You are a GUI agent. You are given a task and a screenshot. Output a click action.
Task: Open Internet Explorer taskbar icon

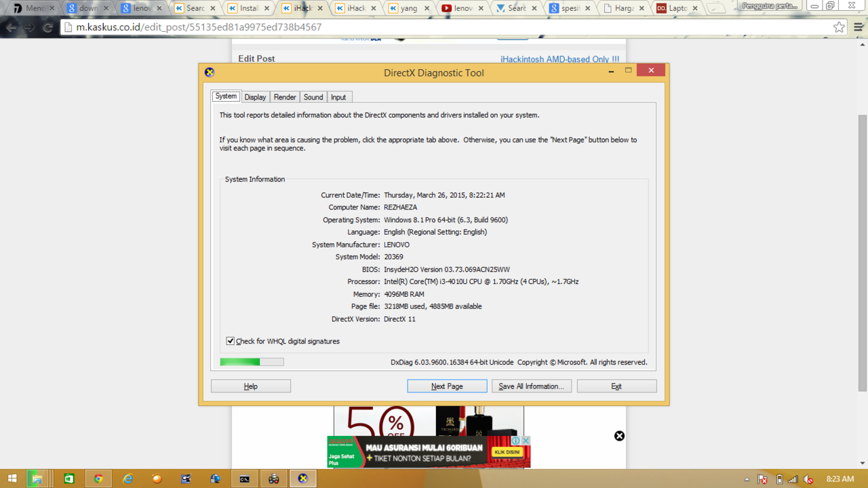click(x=127, y=479)
